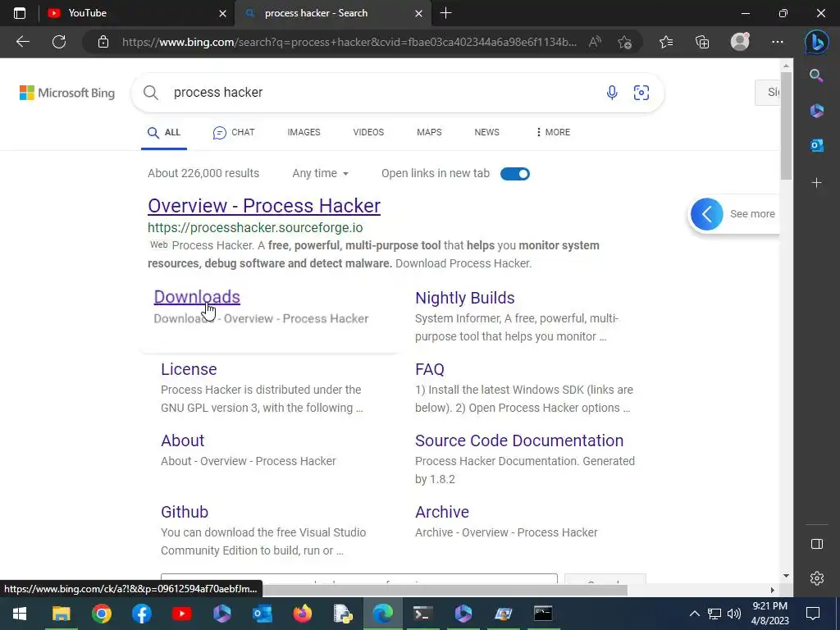Open Facebook taskbar icon
The height and width of the screenshot is (630, 840).
[x=141, y=614]
